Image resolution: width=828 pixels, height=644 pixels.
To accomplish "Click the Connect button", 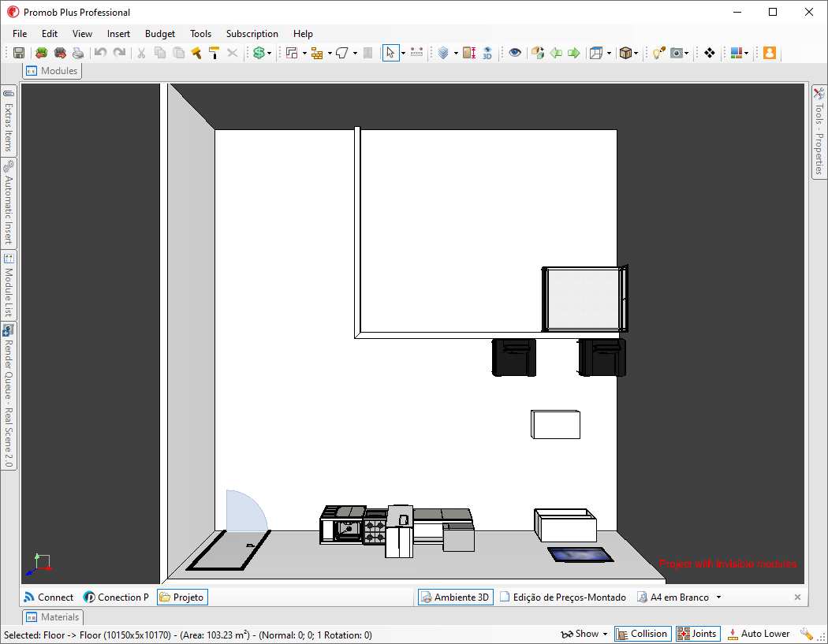I will click(49, 597).
